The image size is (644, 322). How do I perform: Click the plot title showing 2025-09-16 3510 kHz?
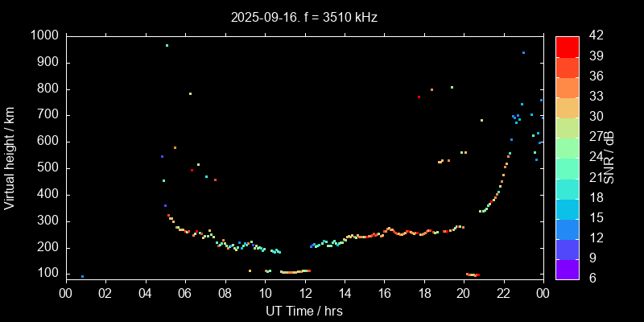[304, 17]
